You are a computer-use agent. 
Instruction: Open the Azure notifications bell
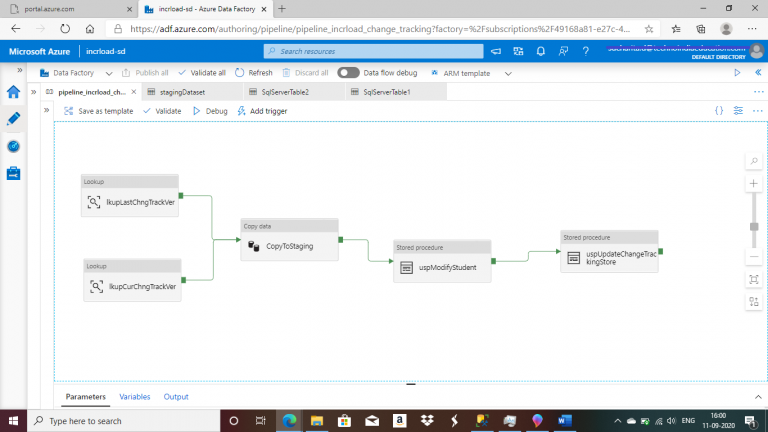pyautogui.click(x=541, y=51)
